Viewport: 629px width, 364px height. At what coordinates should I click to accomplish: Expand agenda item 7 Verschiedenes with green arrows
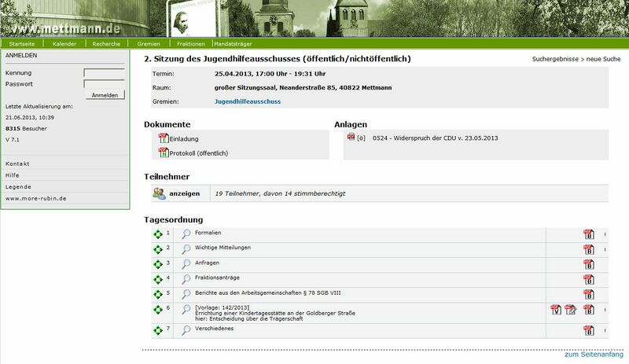point(157,330)
